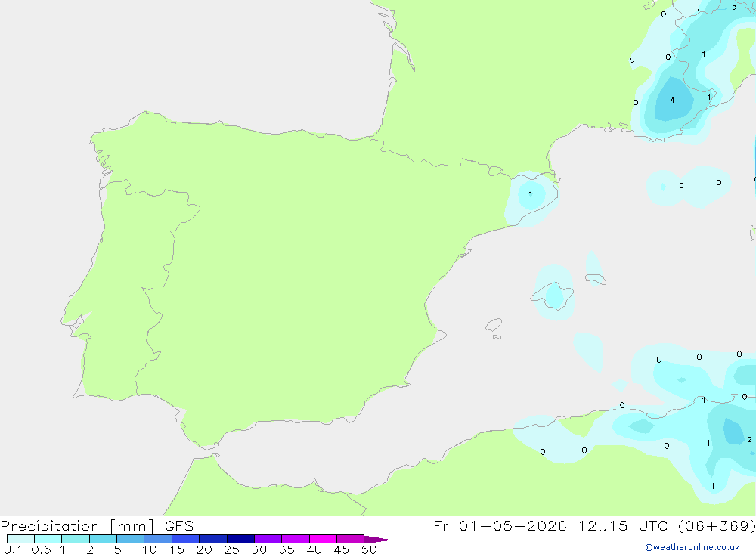Click the "Precipitation [mm]" title text
Viewport: 756px width, 554px height.
[77, 526]
